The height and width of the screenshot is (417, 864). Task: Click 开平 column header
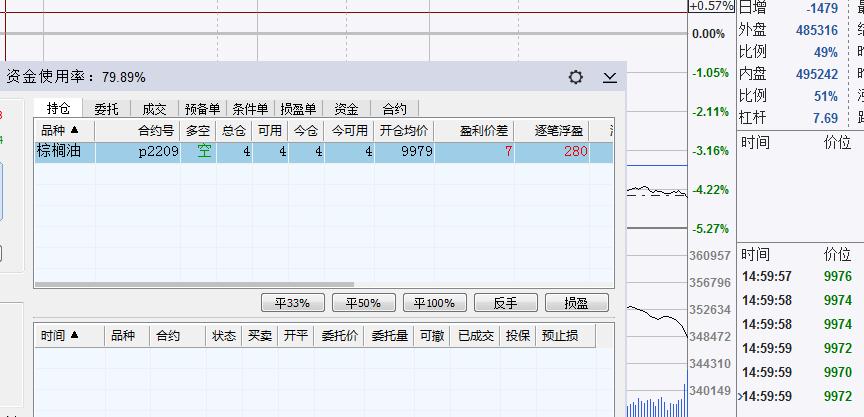coord(296,335)
